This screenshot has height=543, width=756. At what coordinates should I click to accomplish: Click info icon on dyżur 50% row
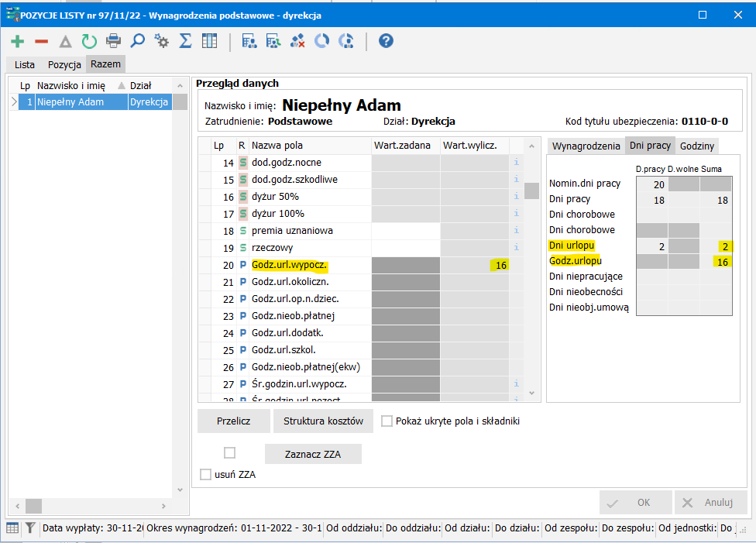(517, 196)
